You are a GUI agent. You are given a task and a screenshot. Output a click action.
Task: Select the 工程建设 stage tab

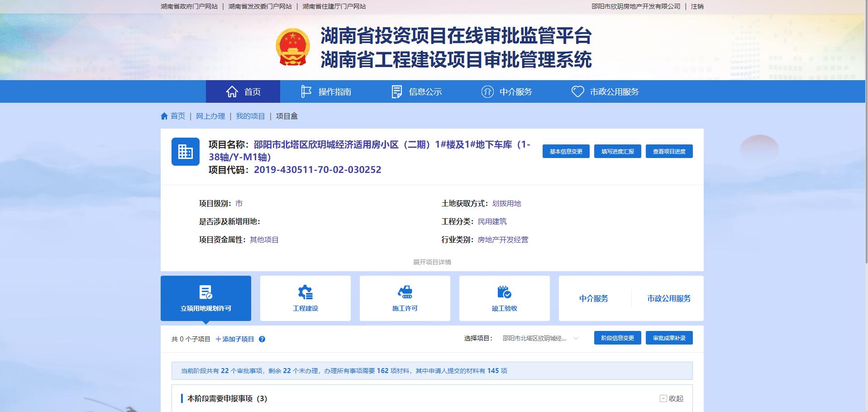(x=305, y=298)
